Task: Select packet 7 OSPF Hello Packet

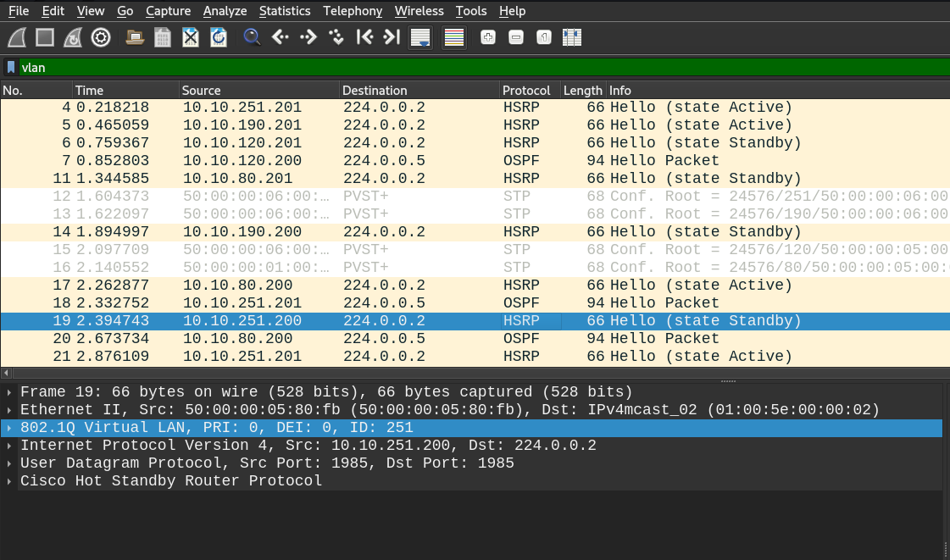Action: pos(475,160)
